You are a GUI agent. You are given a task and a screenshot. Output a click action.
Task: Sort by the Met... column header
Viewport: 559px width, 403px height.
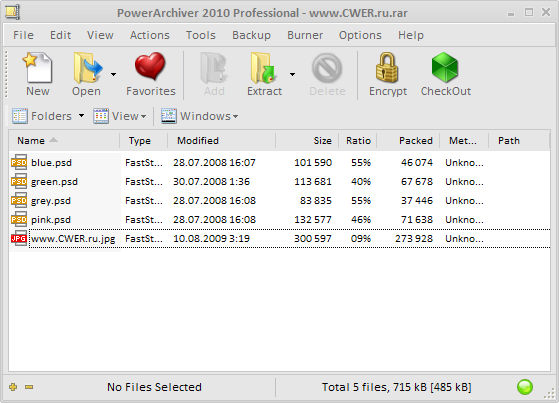tap(464, 141)
